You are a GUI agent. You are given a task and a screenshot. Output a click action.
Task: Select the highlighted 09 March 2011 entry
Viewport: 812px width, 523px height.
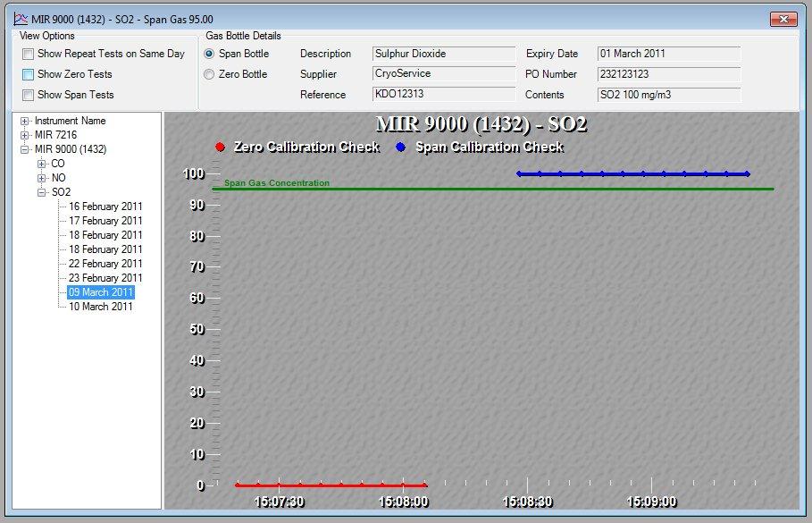coord(100,292)
